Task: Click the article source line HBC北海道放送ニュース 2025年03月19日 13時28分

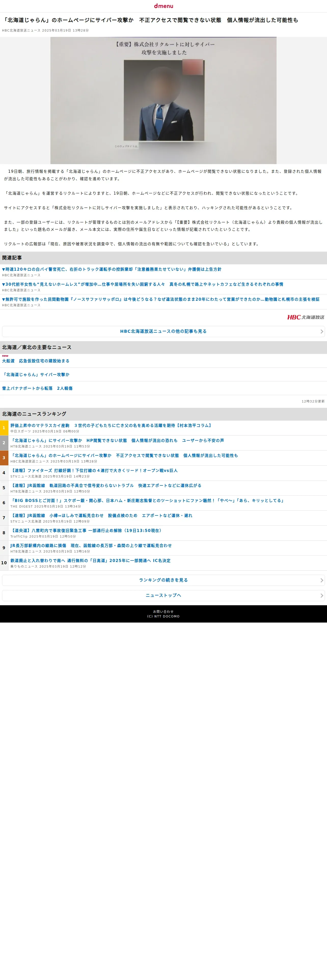Action: tap(45, 31)
